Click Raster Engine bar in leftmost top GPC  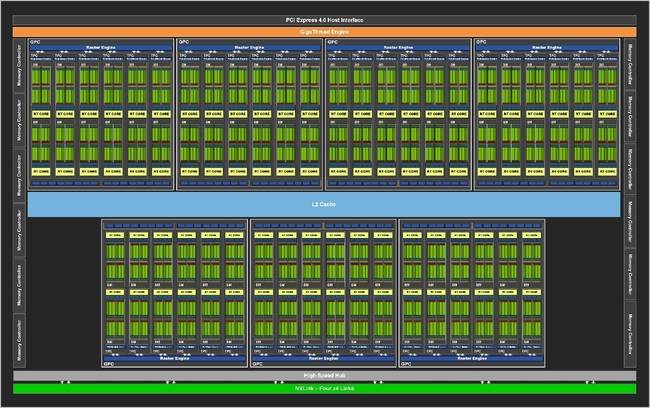pos(101,48)
